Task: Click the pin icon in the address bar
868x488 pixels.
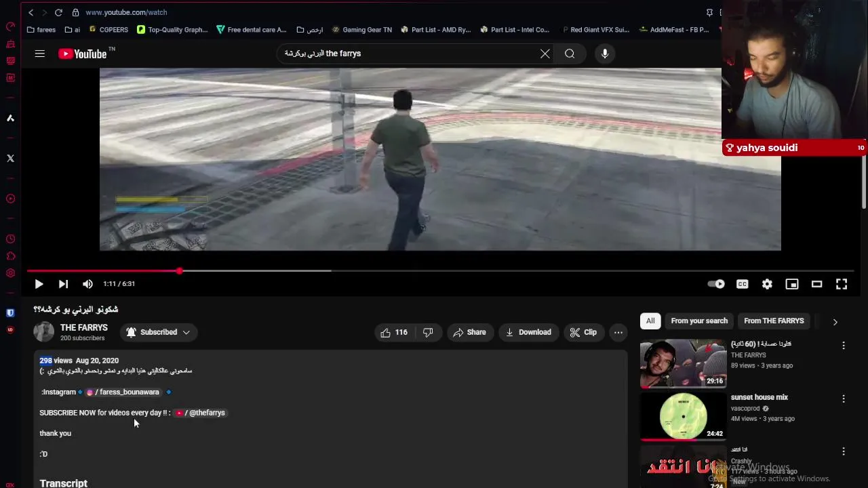Action: coord(709,12)
